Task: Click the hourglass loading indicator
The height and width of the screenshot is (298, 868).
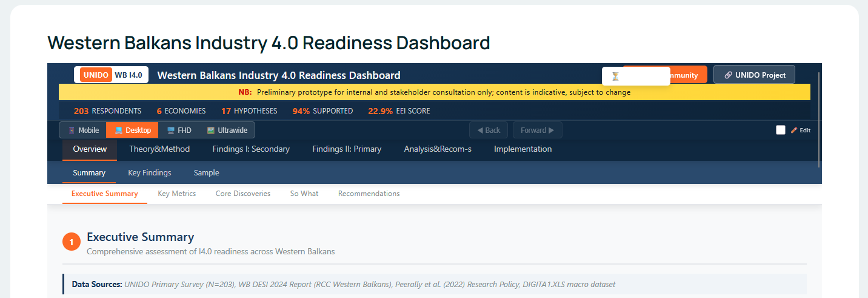Action: click(x=615, y=76)
